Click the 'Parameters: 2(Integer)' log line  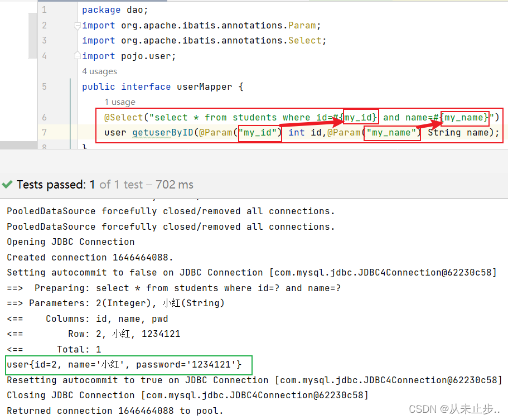click(115, 303)
